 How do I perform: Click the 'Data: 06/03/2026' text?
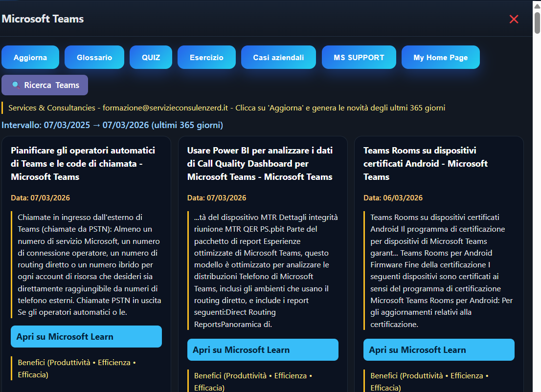pyautogui.click(x=393, y=198)
